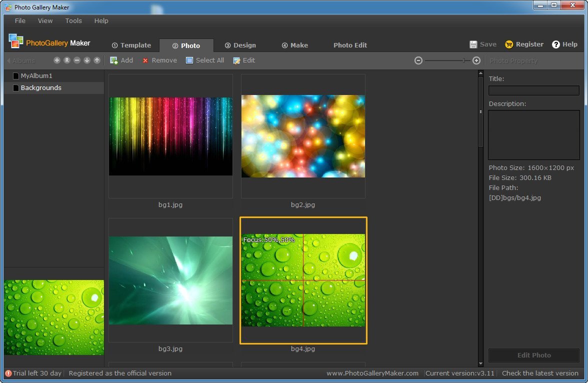Click the zoom-out minus icon
Screen dimensions: 588x383
[x=418, y=60]
